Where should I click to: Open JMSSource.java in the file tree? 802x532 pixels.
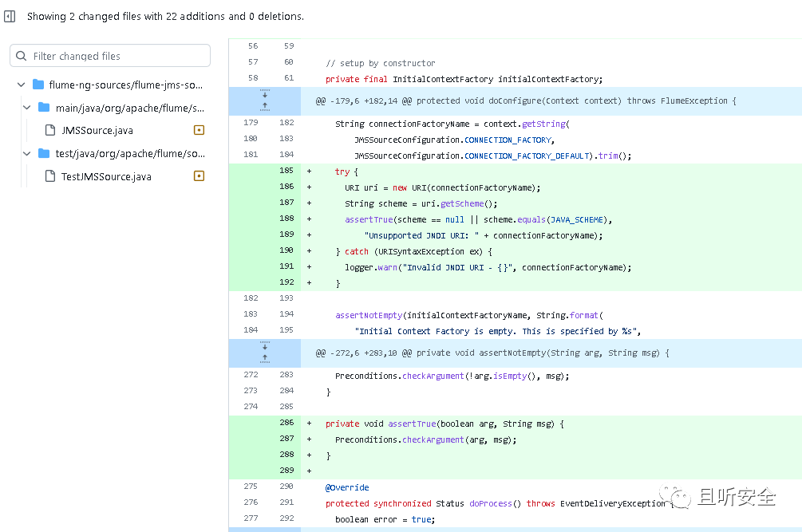click(x=97, y=130)
